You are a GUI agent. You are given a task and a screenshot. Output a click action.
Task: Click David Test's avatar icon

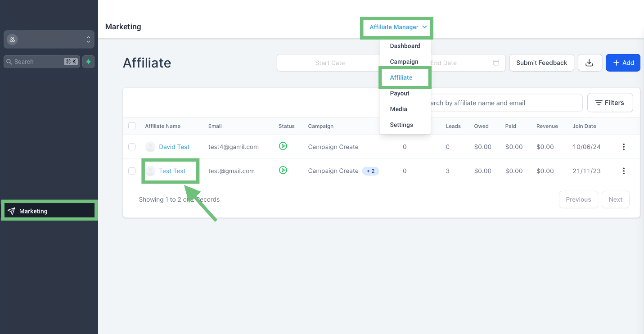point(150,147)
